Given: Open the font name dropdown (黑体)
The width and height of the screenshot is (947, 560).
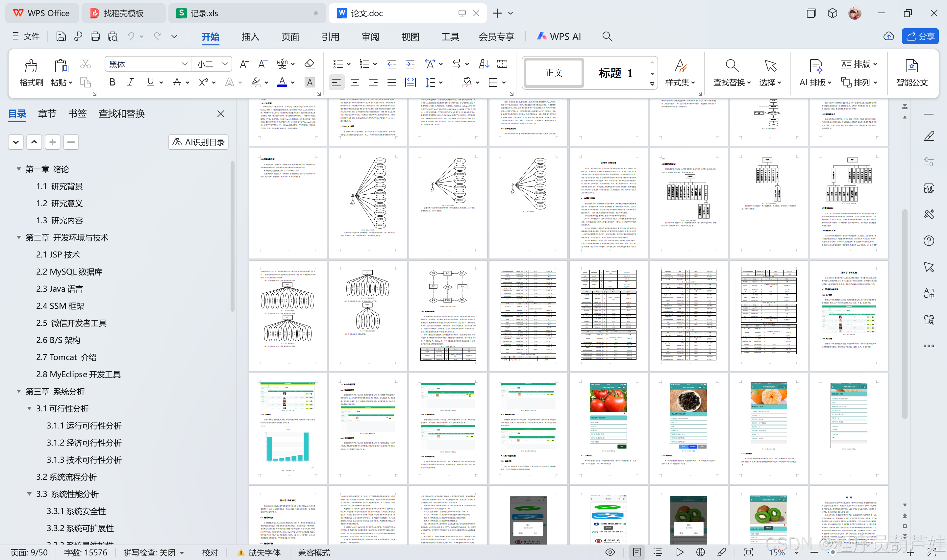Looking at the screenshot, I should pyautogui.click(x=185, y=64).
